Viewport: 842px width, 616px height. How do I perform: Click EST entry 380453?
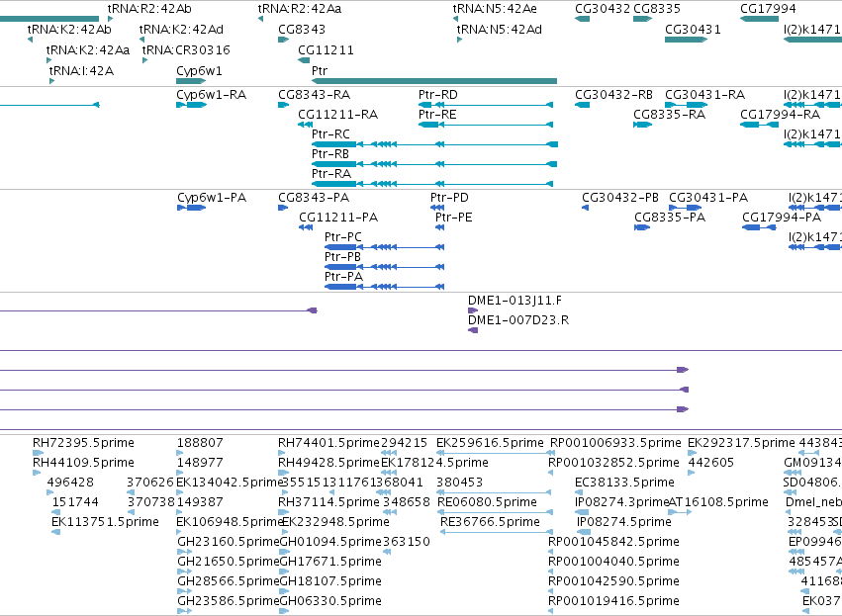(460, 483)
